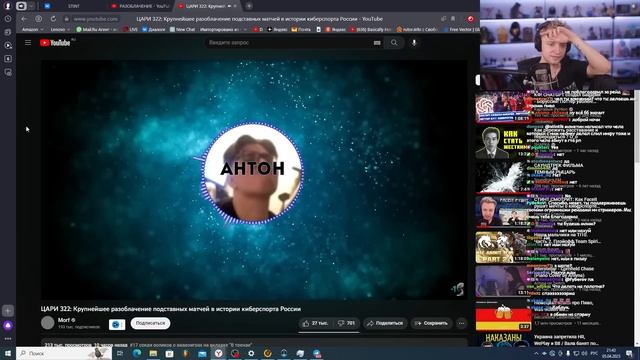Open the Mail app on the taskbar

click(202, 353)
